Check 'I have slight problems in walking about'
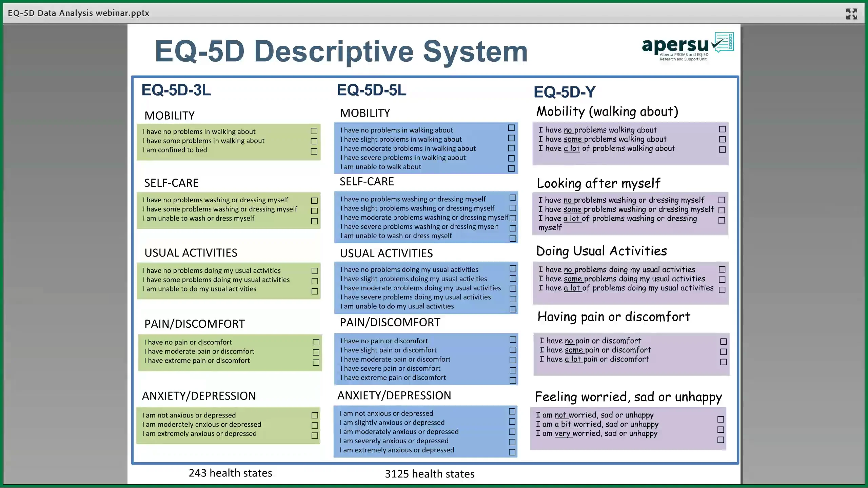Viewport: 868px width, 488px height. [x=511, y=138]
